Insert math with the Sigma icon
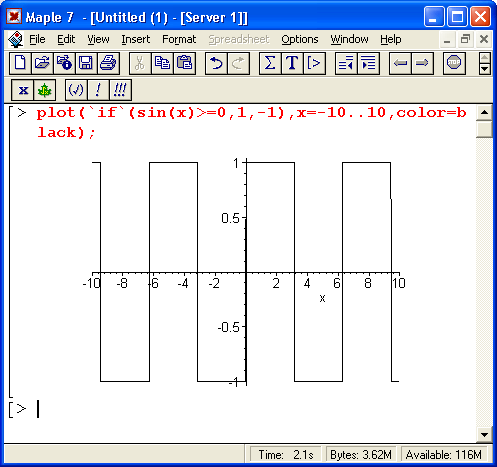Viewport: 497px width, 467px height. point(270,63)
